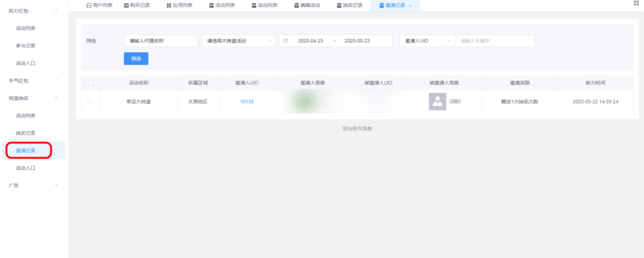
Task: Open 参与记录 in the sidebar
Action: coord(25,45)
